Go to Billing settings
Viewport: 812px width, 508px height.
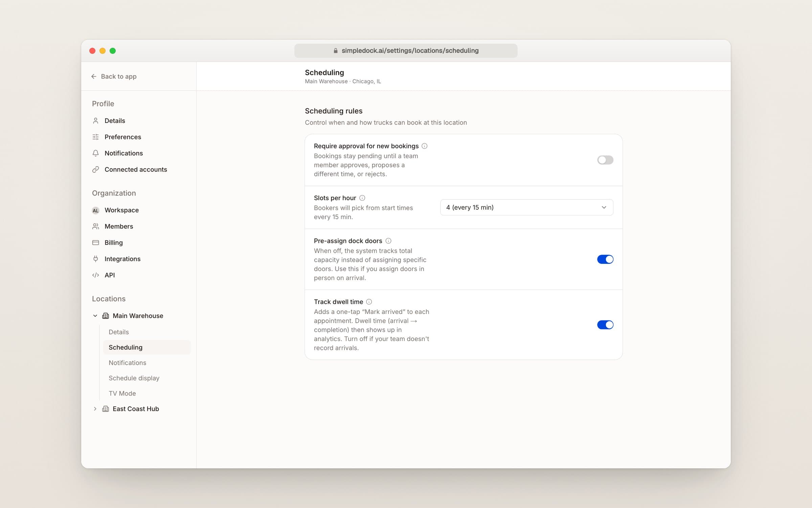pyautogui.click(x=114, y=242)
